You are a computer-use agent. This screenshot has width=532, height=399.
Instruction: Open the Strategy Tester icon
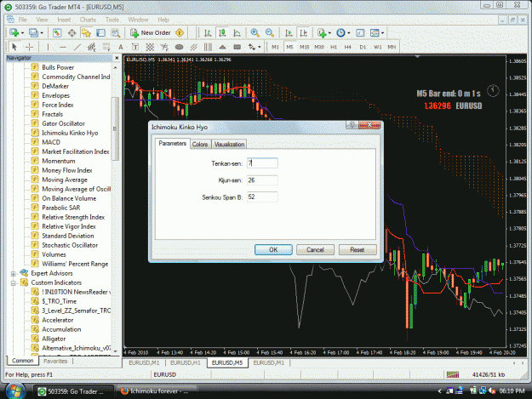pyautogui.click(x=116, y=33)
